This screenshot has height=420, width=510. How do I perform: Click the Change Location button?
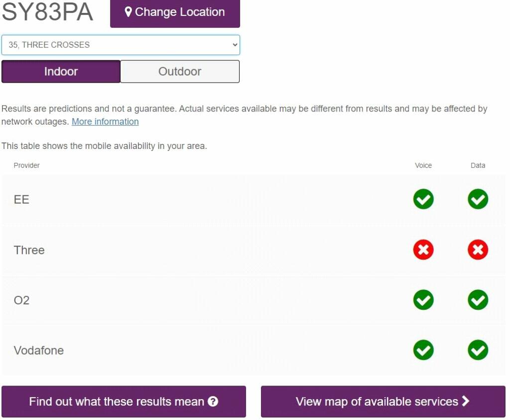point(175,12)
